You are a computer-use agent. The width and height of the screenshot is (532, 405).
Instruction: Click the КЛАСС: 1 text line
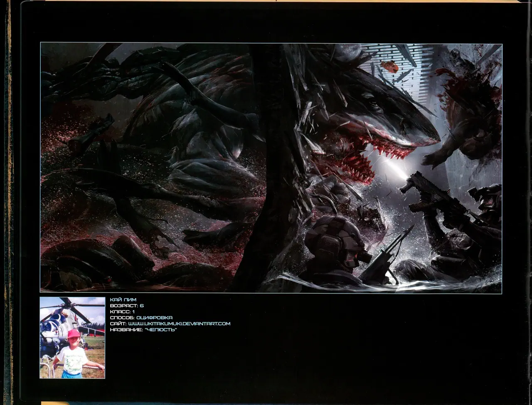pos(122,311)
